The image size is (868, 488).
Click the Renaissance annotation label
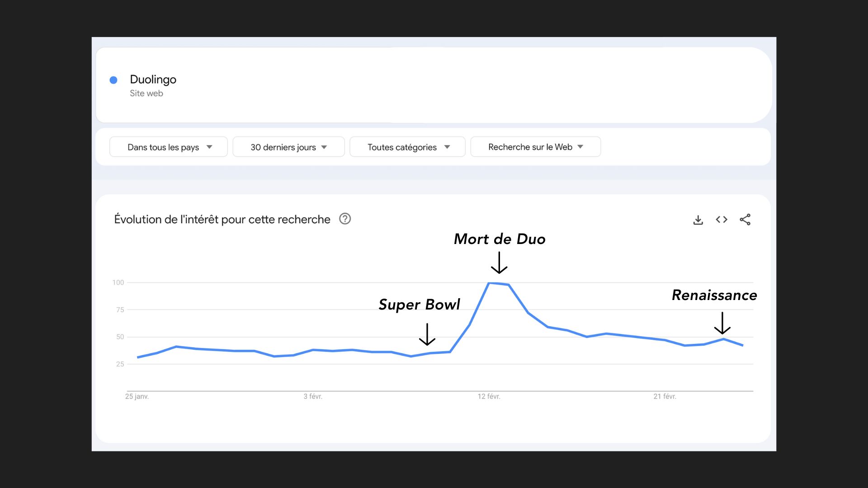714,295
